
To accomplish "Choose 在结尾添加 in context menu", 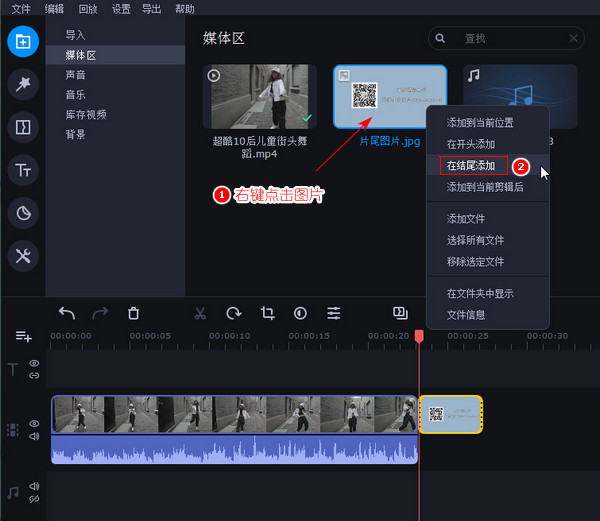I will tap(488, 166).
